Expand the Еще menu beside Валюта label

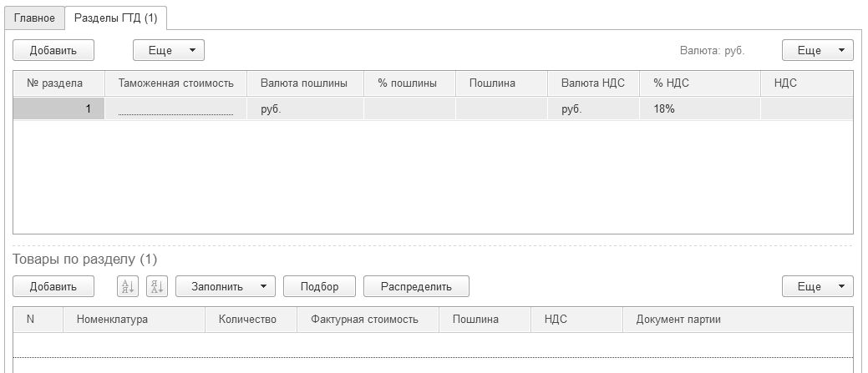(x=817, y=50)
